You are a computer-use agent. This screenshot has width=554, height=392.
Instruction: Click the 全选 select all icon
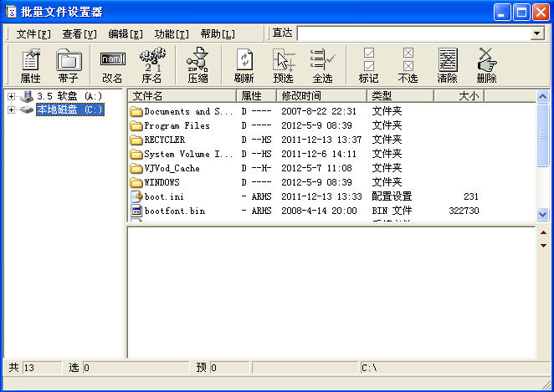322,66
